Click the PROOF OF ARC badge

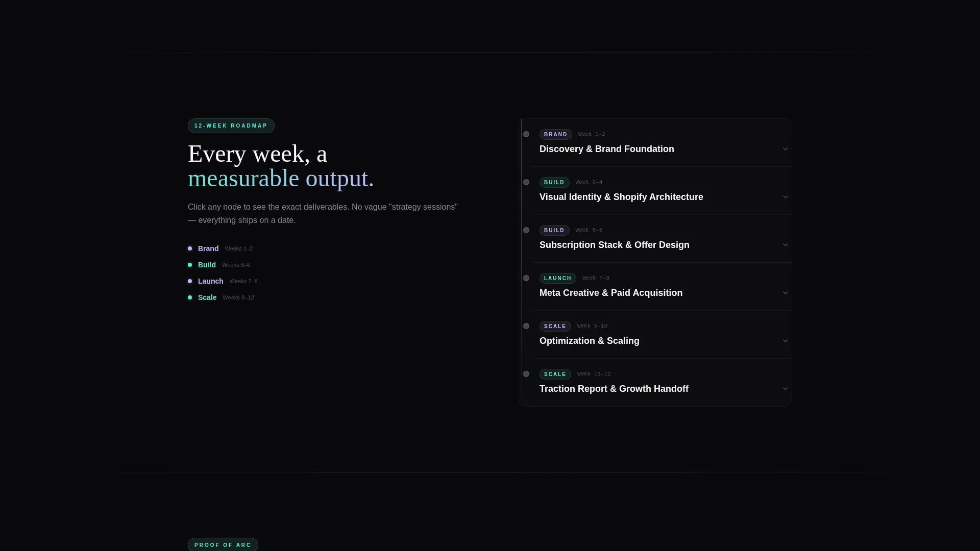tap(223, 544)
